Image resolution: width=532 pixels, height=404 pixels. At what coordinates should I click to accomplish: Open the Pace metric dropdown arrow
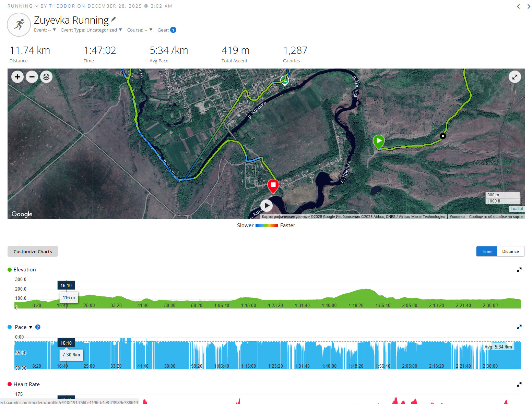31,327
